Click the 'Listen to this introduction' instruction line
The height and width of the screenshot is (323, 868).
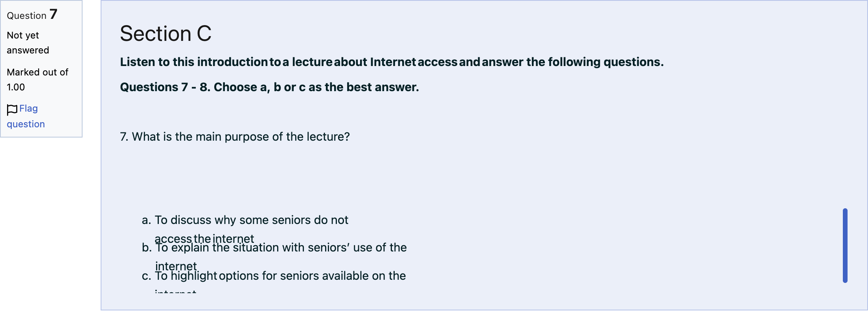pos(392,62)
